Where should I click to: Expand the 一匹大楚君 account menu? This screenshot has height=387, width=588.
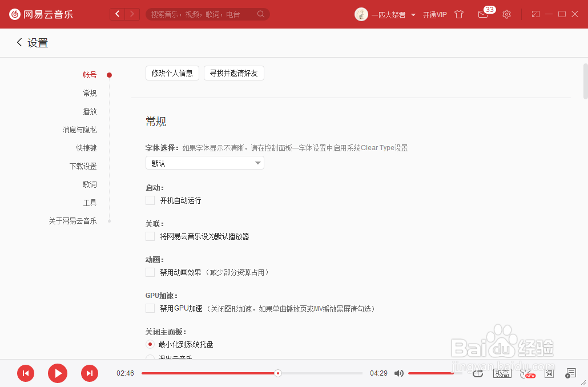(388, 14)
